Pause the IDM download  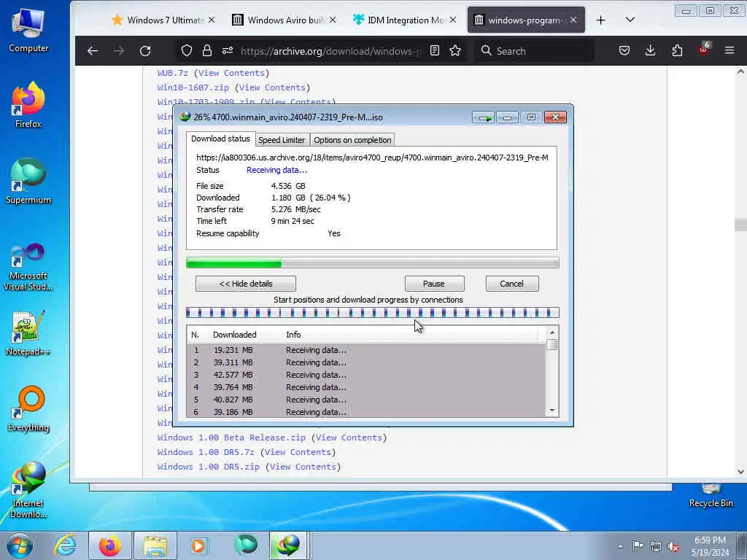(x=434, y=284)
